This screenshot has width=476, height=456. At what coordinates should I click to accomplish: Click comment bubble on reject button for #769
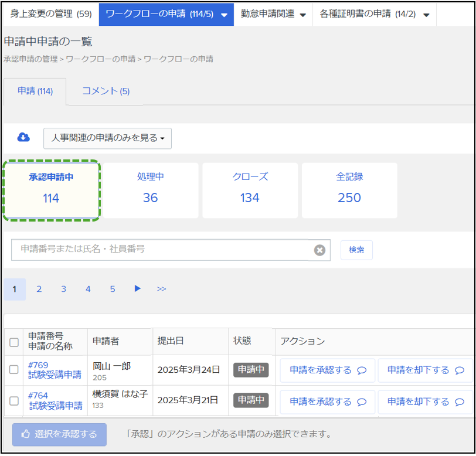[x=459, y=370]
